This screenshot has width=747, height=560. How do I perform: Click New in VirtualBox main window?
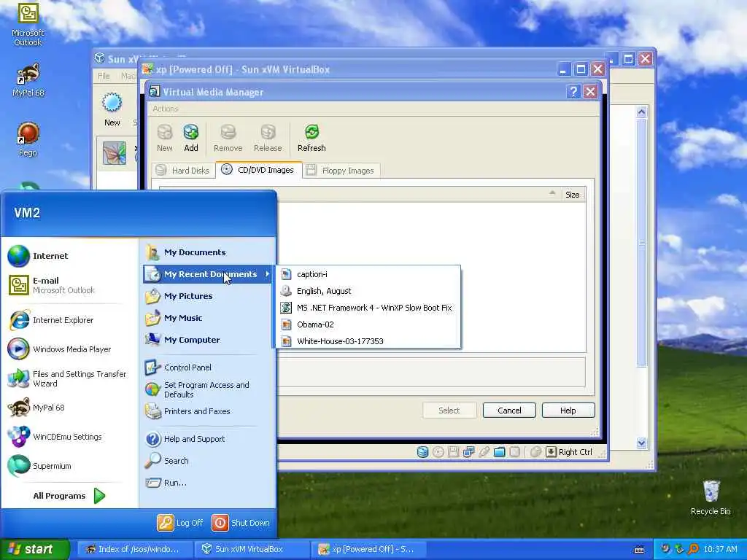pos(112,110)
